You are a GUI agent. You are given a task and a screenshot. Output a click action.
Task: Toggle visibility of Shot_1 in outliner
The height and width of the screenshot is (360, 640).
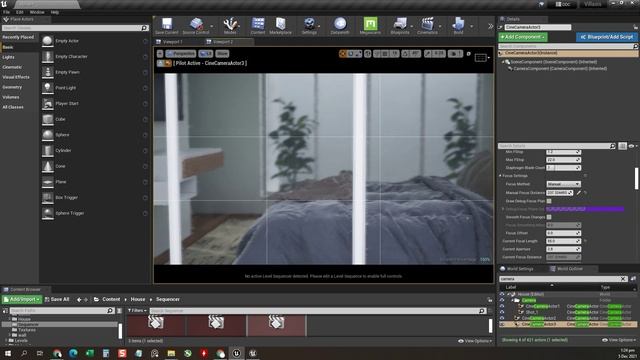[x=502, y=312]
